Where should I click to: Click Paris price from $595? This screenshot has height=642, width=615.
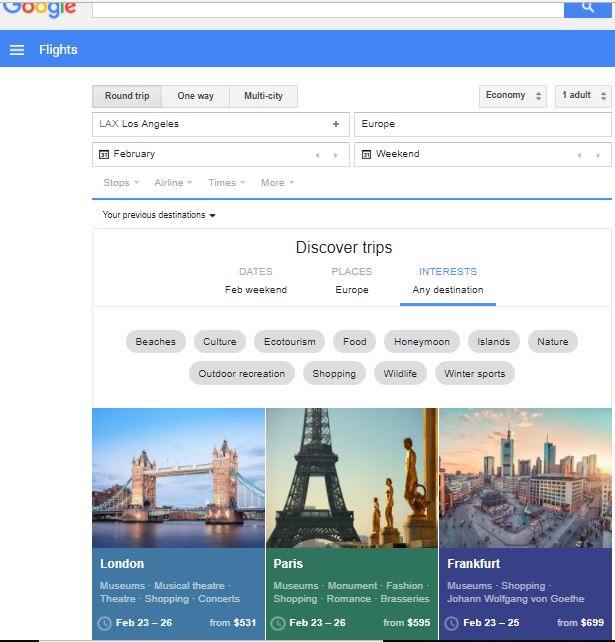[407, 623]
